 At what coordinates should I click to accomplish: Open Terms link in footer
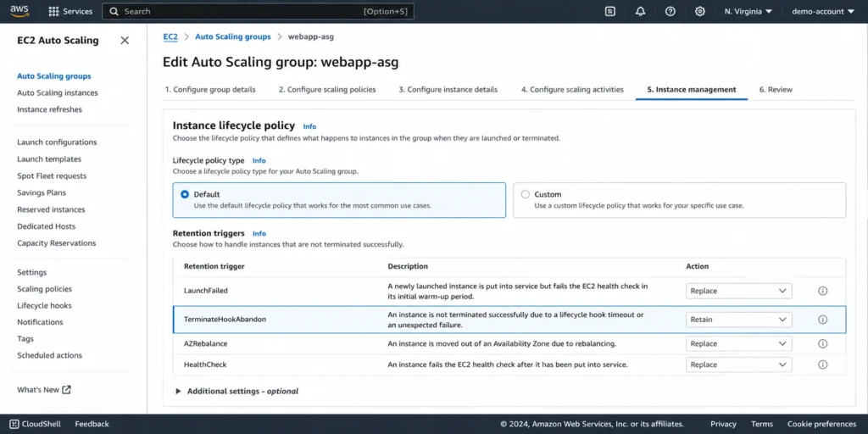click(x=762, y=424)
